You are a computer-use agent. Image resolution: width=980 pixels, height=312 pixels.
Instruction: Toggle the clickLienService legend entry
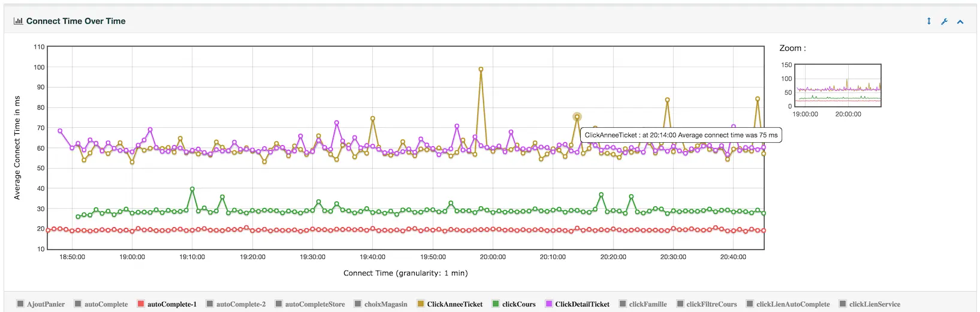tap(870, 304)
